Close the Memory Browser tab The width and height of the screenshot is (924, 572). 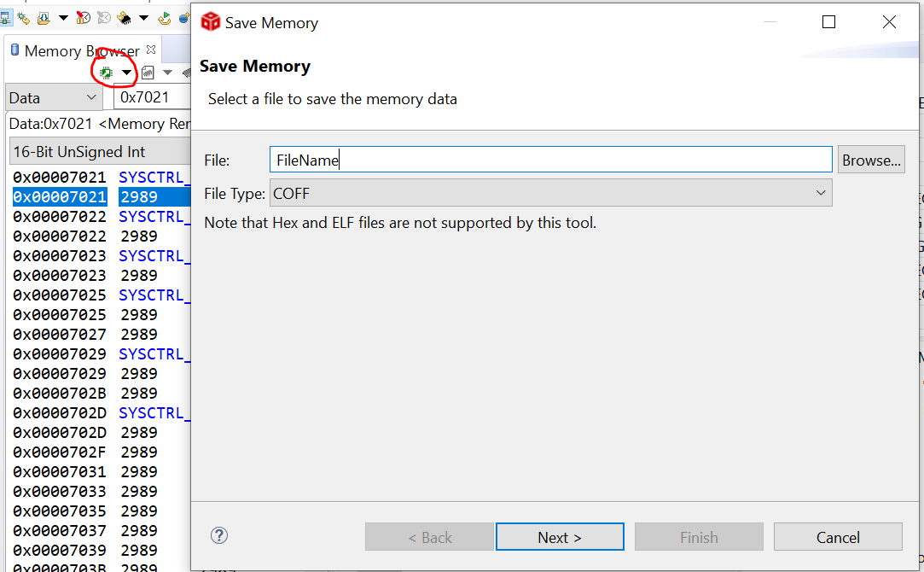click(x=152, y=50)
